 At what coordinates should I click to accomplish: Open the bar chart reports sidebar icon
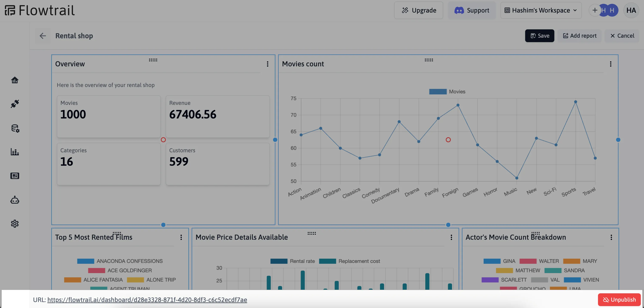(x=15, y=152)
